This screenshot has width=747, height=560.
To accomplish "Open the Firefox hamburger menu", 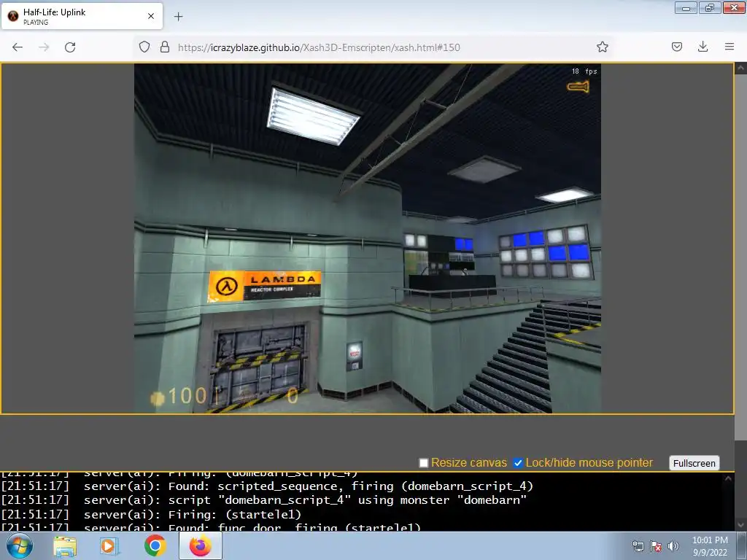I will click(729, 47).
